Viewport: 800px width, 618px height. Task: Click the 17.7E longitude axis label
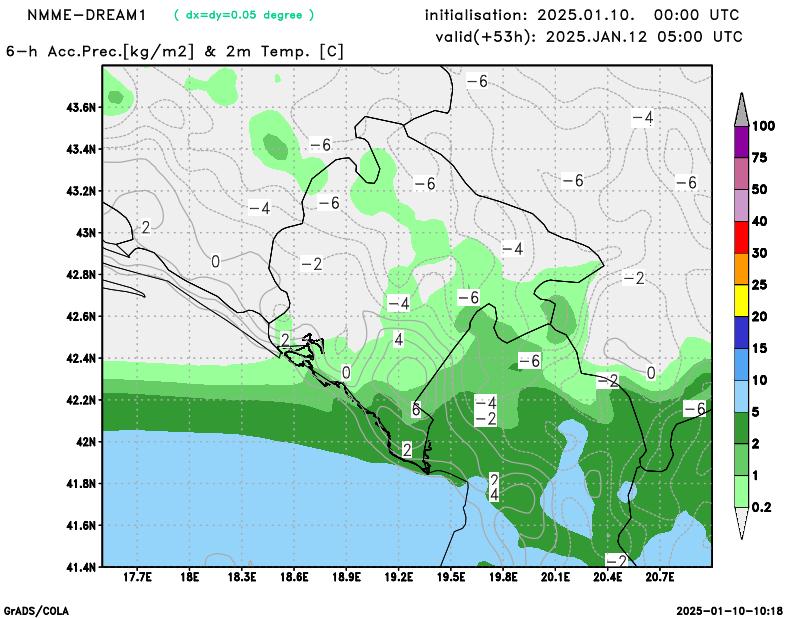(x=137, y=577)
